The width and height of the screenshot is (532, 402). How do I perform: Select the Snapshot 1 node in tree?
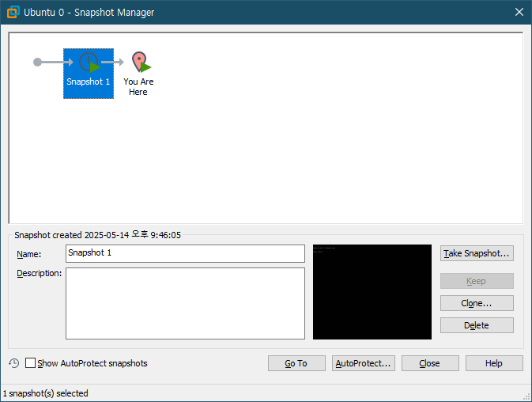click(89, 74)
